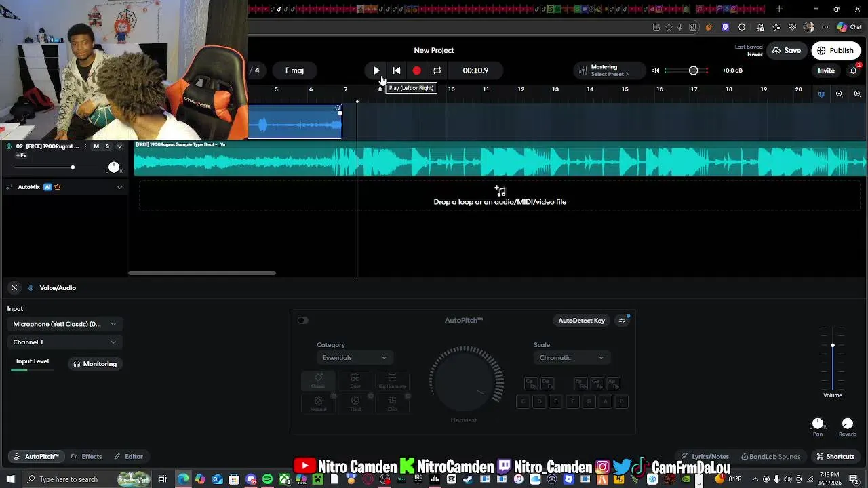Image resolution: width=868 pixels, height=488 pixels.
Task: Solo track 02 with S button
Action: click(107, 146)
